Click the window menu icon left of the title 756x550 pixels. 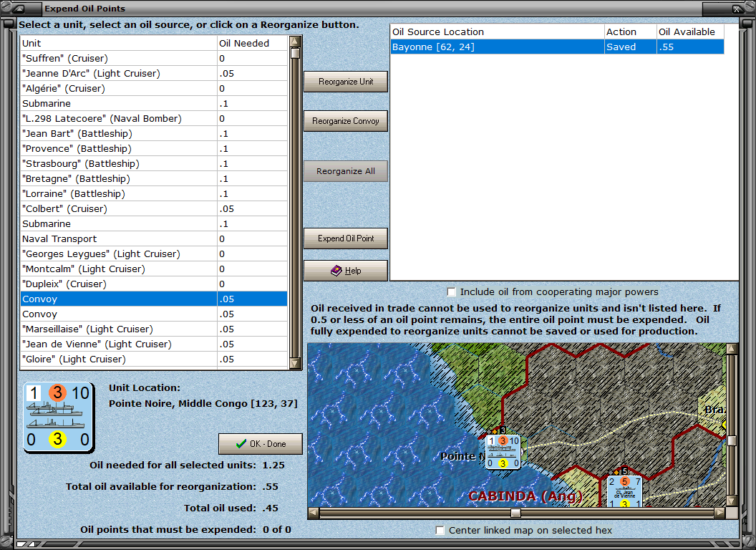tap(19, 8)
